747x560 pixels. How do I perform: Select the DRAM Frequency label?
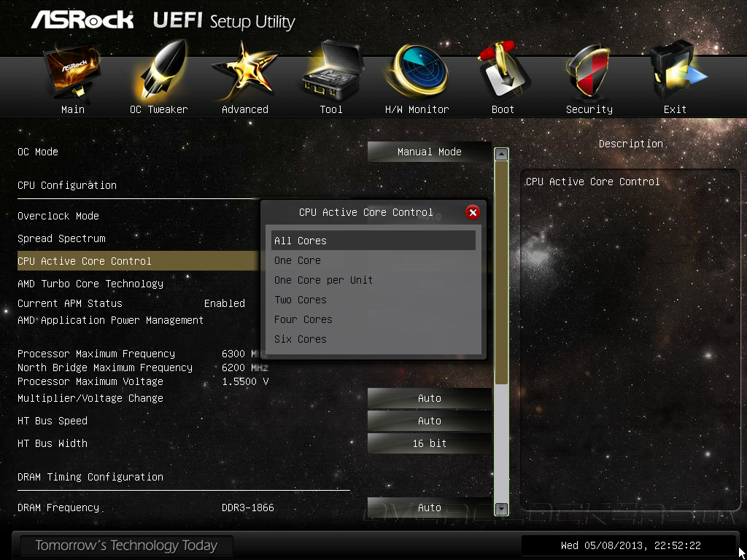point(58,507)
